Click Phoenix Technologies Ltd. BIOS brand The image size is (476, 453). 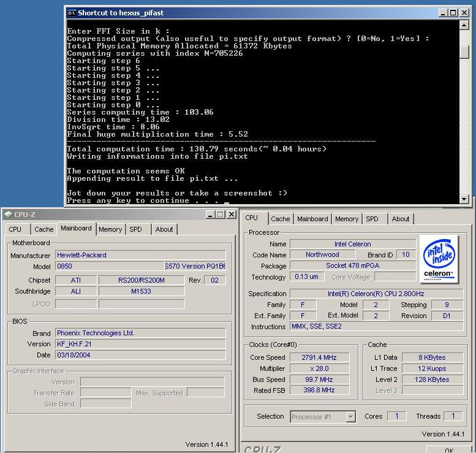140,333
